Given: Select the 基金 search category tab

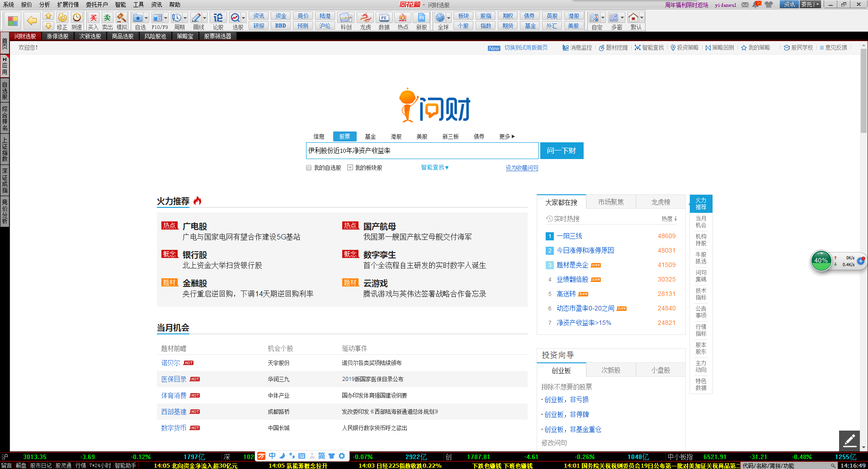Looking at the screenshot, I should [370, 136].
